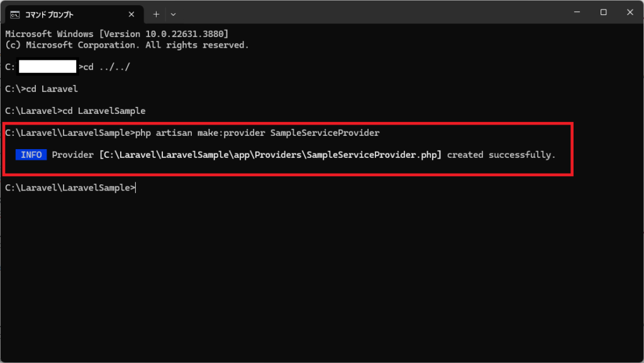Click the SampleServiceProvider.php file path in brackets
Screen dimensions: 644x363
(x=270, y=155)
